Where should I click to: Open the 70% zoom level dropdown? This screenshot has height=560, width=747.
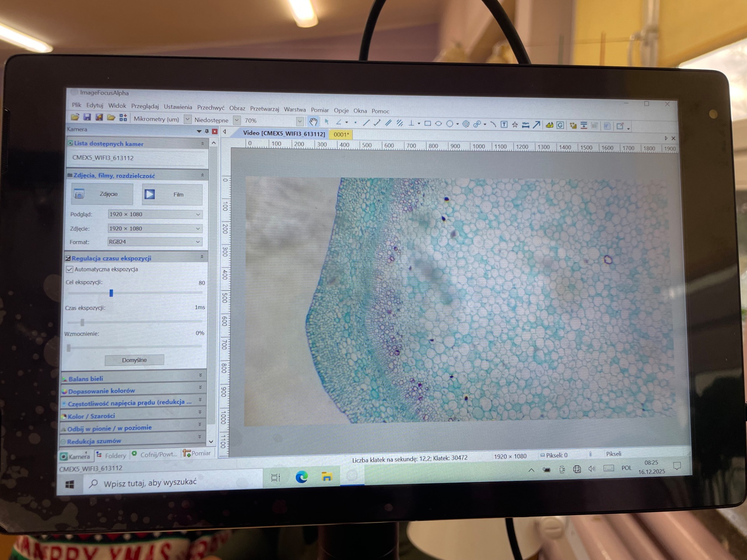[300, 121]
